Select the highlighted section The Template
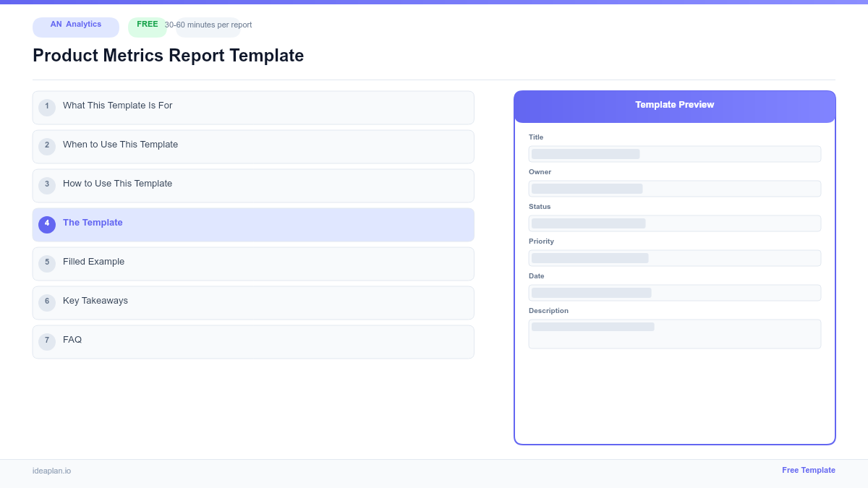This screenshot has height=488, width=868. click(x=253, y=225)
